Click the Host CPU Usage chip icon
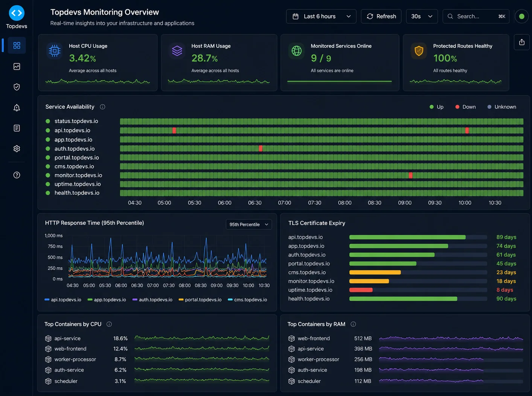This screenshot has width=532, height=396. (x=55, y=50)
